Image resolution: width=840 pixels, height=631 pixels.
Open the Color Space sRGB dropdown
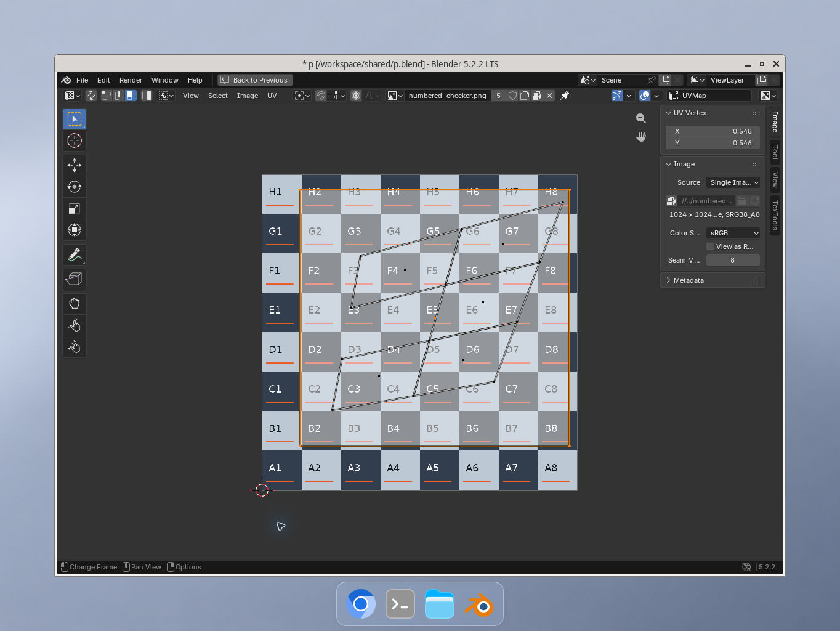[733, 233]
